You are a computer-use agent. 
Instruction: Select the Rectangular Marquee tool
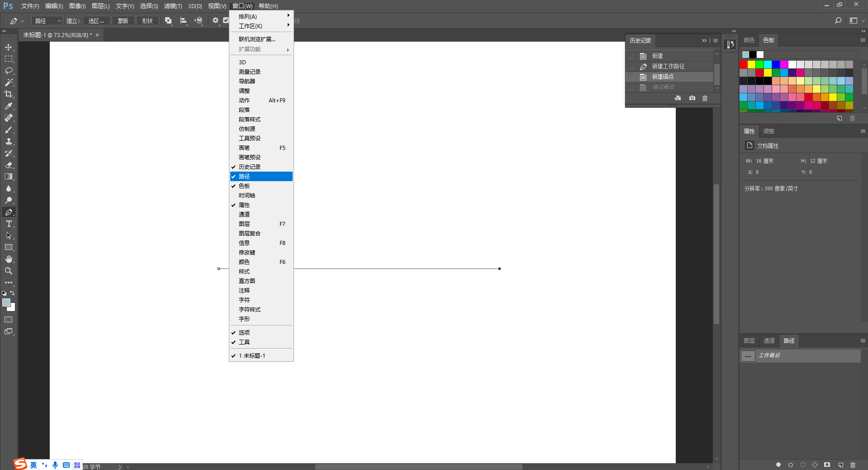(9, 59)
